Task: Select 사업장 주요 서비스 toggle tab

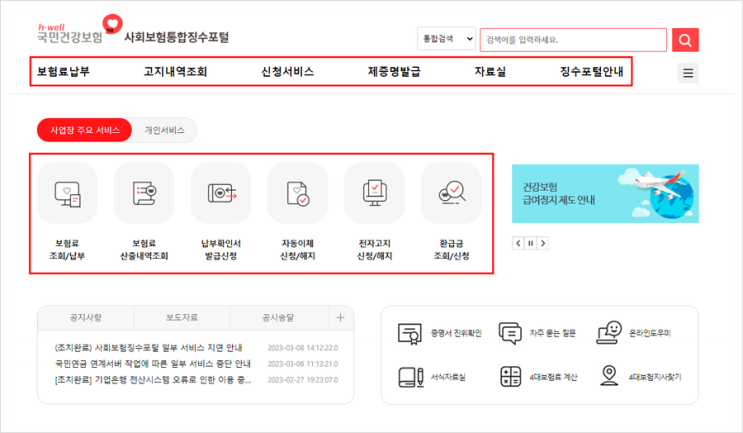Action: (85, 130)
